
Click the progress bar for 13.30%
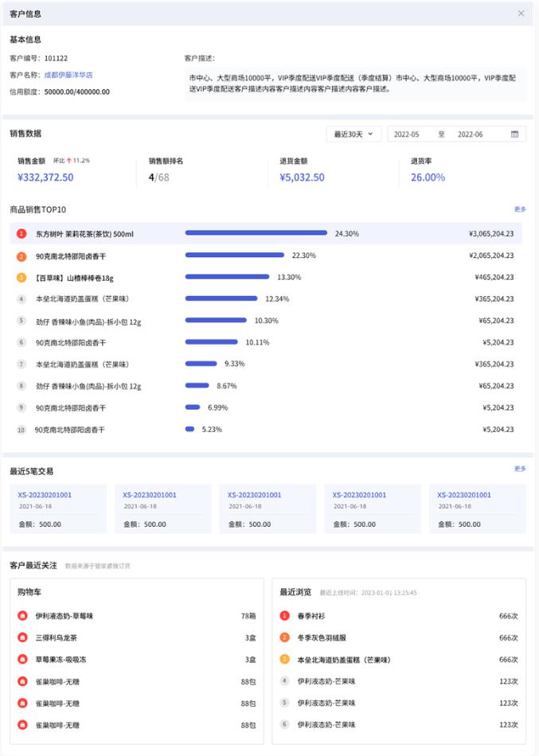(x=227, y=277)
